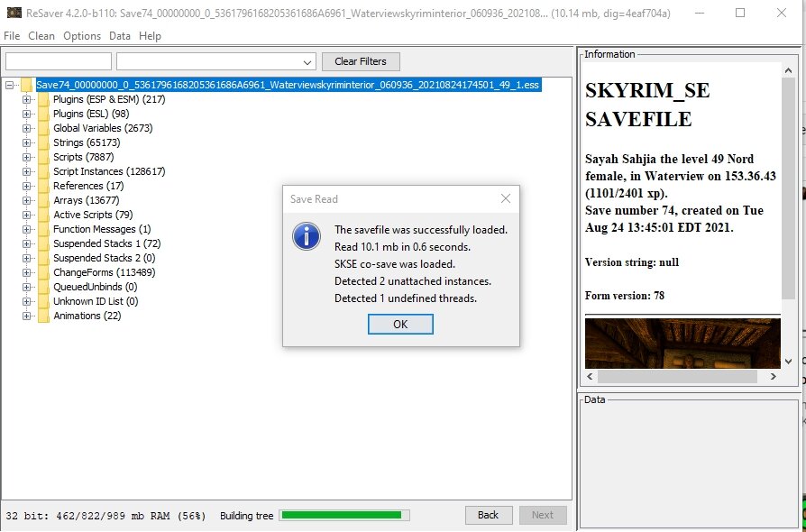Select the Unknown ID List (0) row
The width and height of the screenshot is (806, 532).
tap(96, 301)
